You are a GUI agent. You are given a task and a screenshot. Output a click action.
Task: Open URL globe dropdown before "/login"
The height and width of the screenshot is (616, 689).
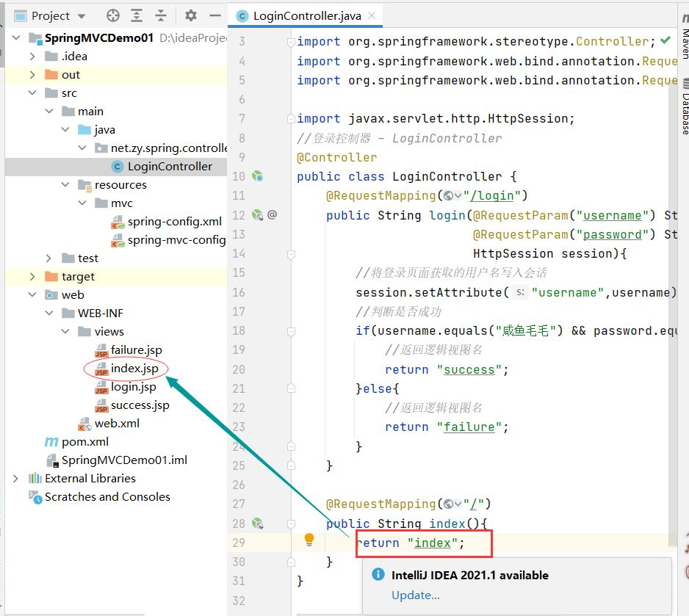(452, 196)
